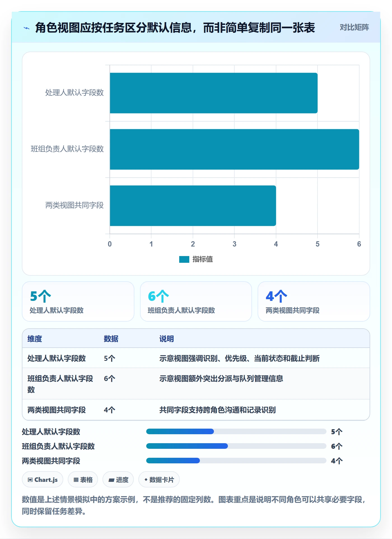Click the 处理人默认字段数 y-axis label
392x539 pixels.
74,93
